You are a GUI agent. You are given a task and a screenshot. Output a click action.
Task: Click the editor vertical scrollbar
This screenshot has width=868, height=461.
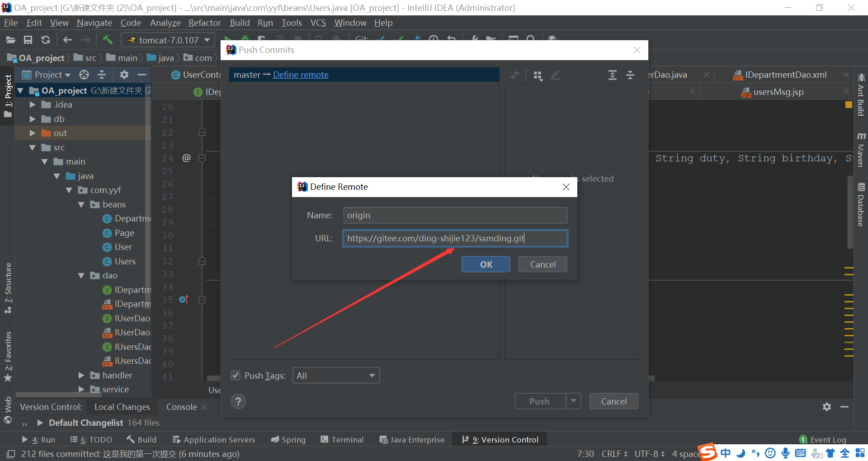[x=850, y=212]
